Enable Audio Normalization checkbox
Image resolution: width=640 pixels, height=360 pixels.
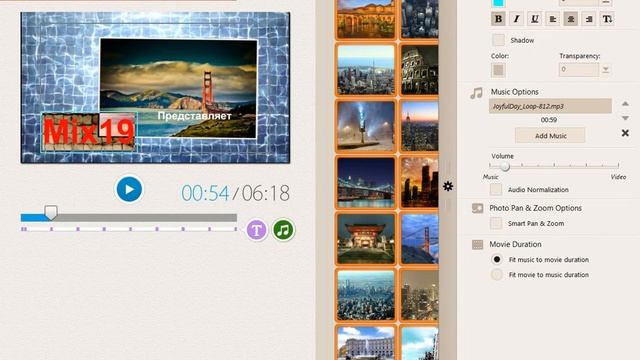pyautogui.click(x=496, y=189)
